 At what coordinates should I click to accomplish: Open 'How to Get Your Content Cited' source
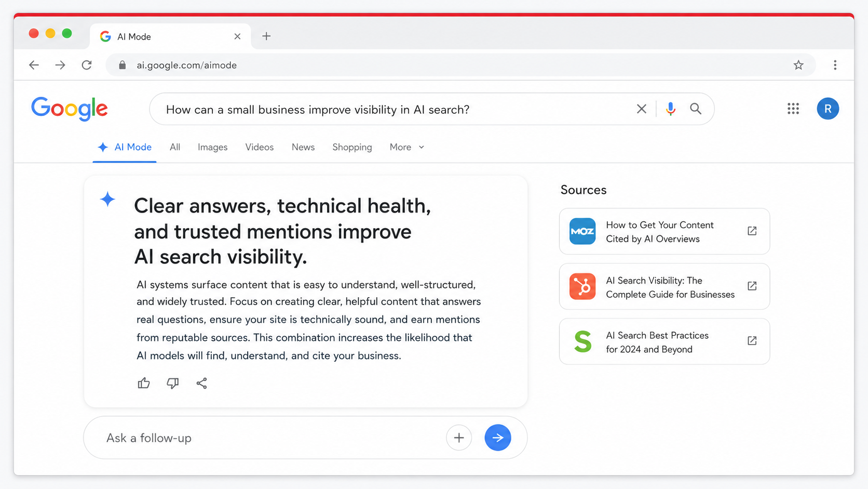[664, 231]
